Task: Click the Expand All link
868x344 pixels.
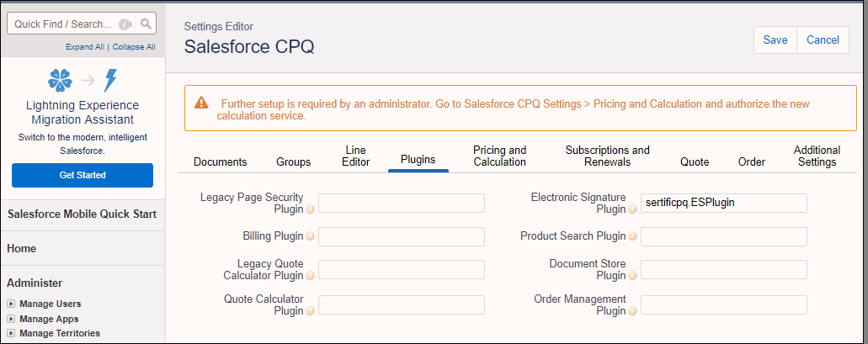Action: pos(85,47)
